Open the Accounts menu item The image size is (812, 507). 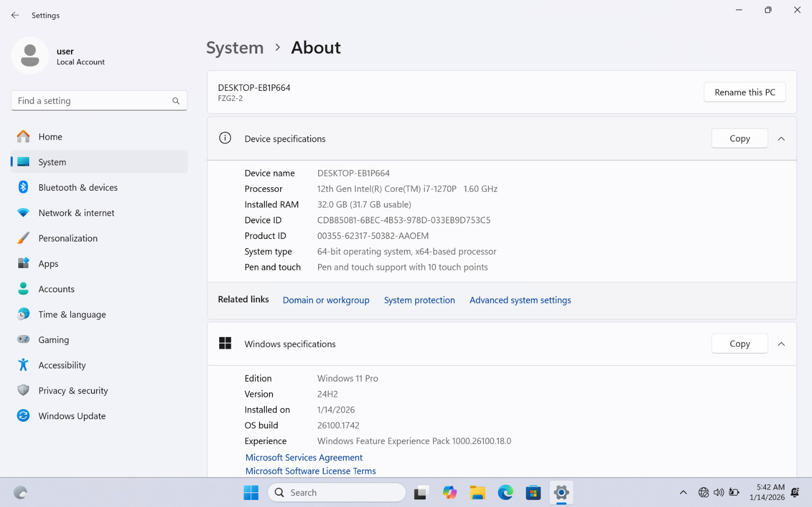(99, 289)
